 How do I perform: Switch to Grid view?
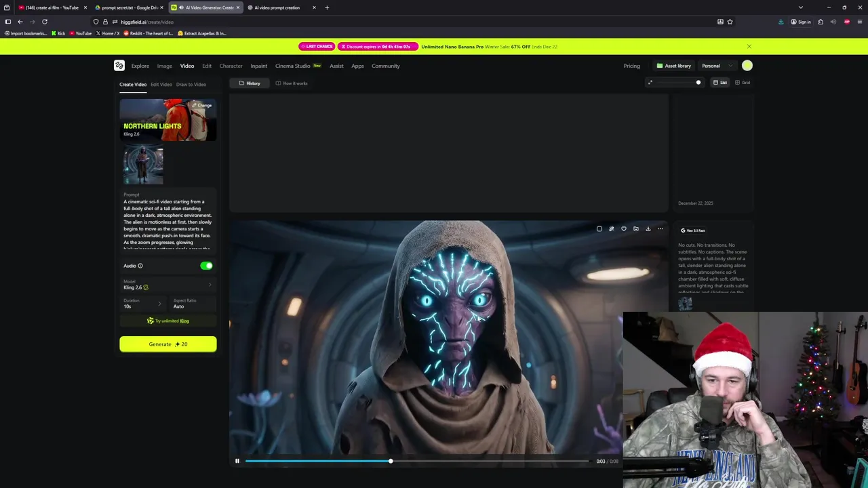tap(743, 83)
